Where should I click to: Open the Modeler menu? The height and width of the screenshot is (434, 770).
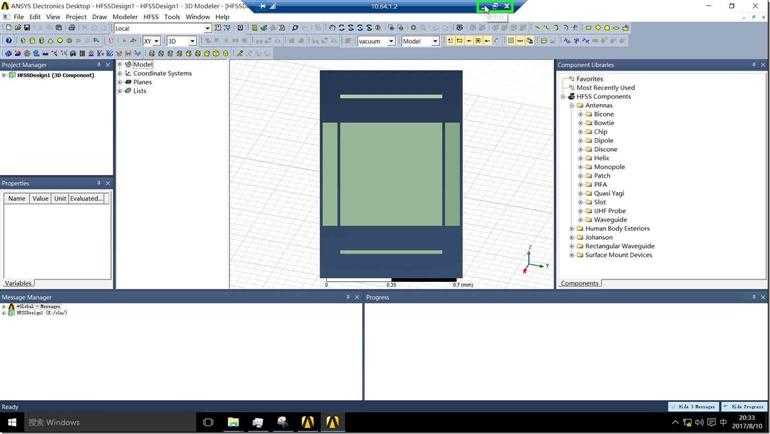(125, 17)
